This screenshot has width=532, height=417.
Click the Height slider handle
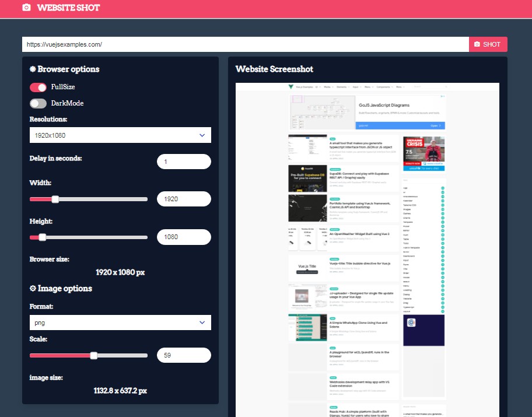pyautogui.click(x=42, y=237)
